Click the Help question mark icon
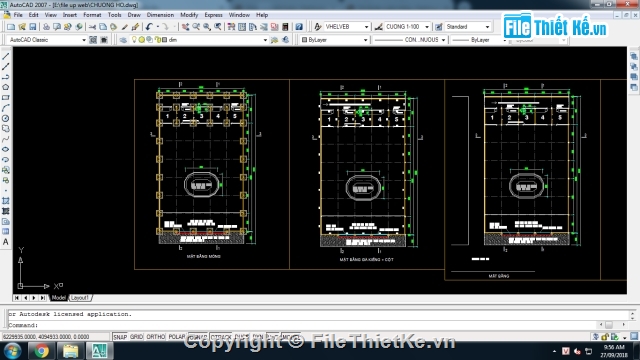 [299, 27]
